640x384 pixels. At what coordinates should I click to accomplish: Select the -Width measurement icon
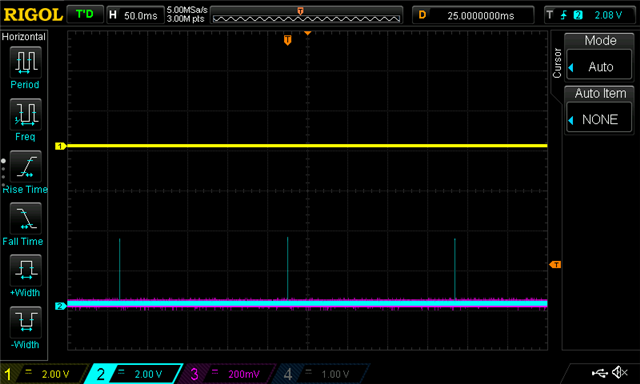[25, 322]
